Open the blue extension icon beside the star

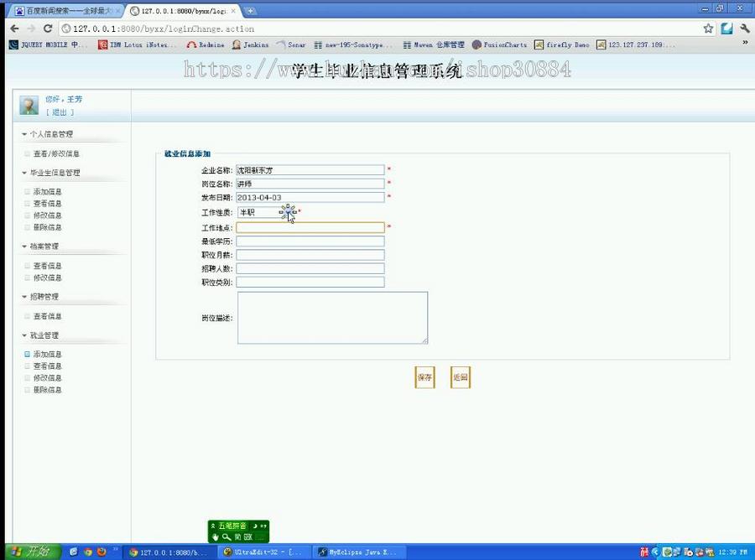click(726, 29)
